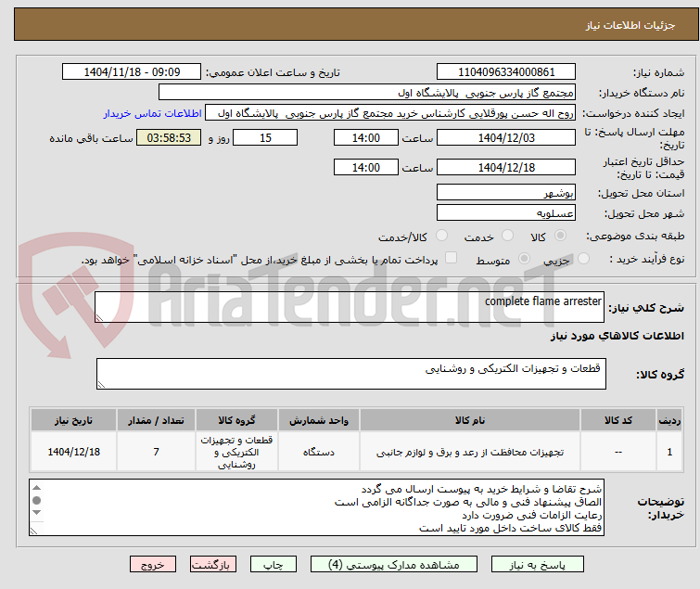
Task: Click the 'complete flame arrester' description box
Action: pos(350,307)
